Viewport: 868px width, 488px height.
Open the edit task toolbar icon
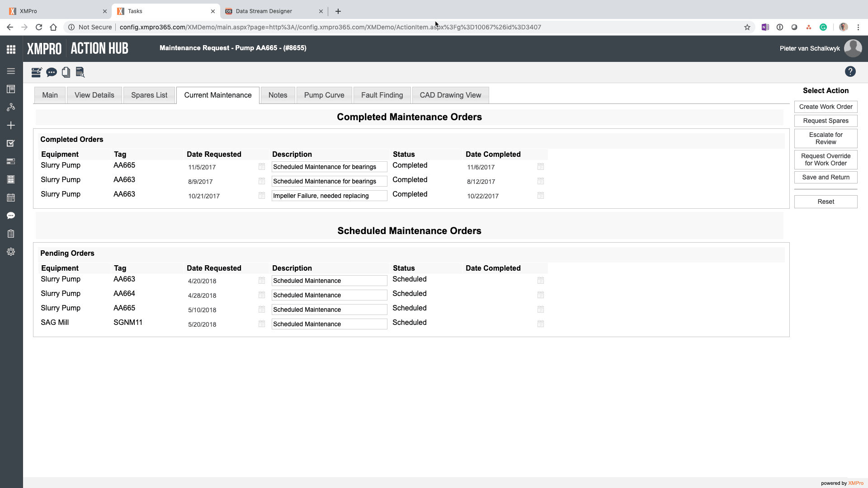36,72
